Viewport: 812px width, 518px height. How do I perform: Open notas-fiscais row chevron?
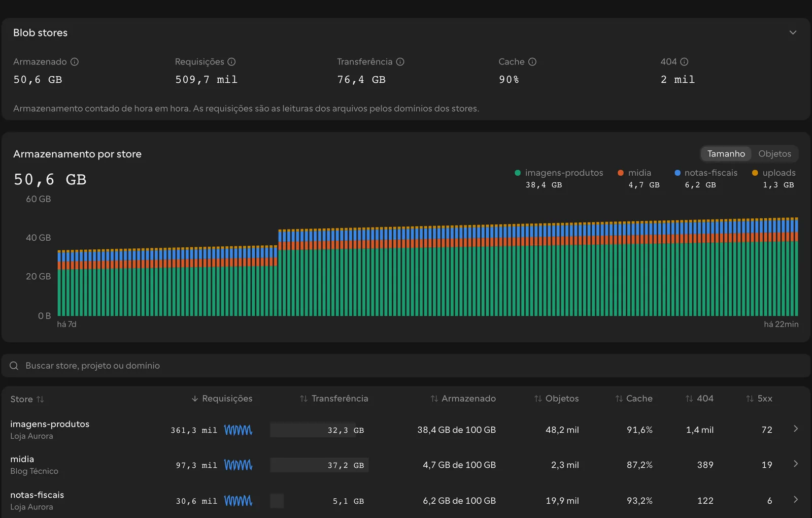(x=795, y=499)
